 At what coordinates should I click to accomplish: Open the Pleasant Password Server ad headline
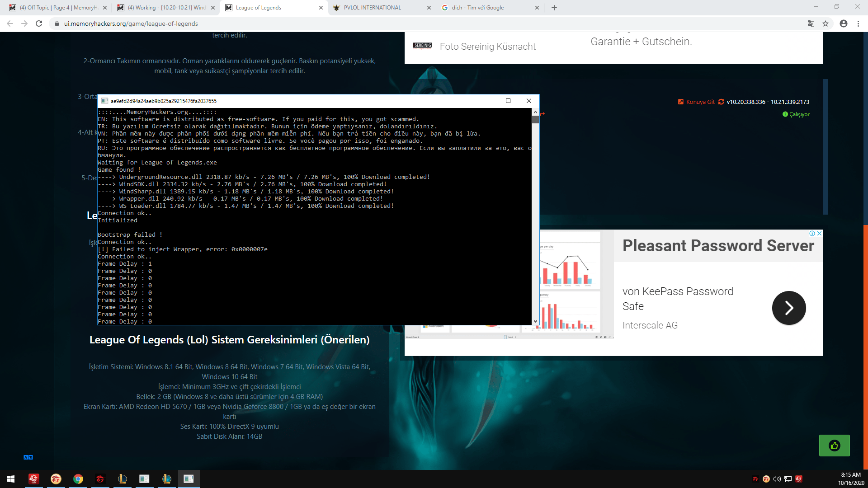718,246
